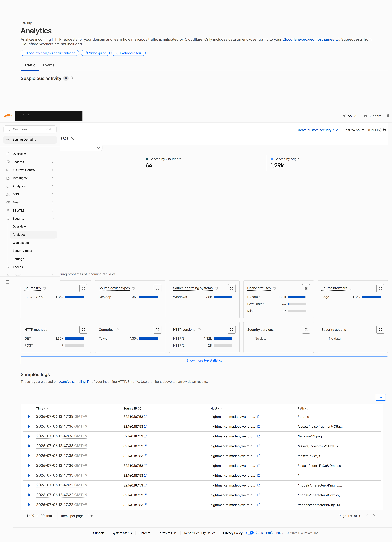392x542 pixels.
Task: Open user profile icon
Action: point(388,116)
